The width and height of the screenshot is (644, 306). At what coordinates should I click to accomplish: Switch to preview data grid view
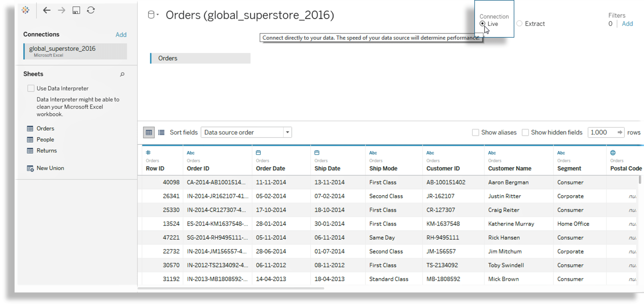(149, 132)
